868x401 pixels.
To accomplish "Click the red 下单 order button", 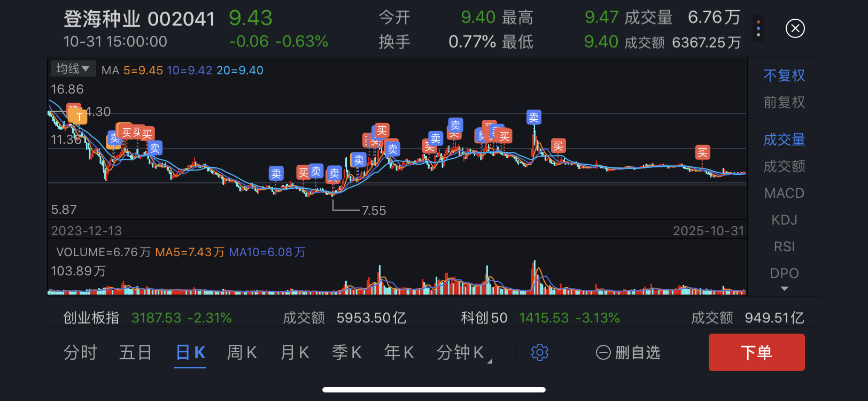I will tap(756, 352).
